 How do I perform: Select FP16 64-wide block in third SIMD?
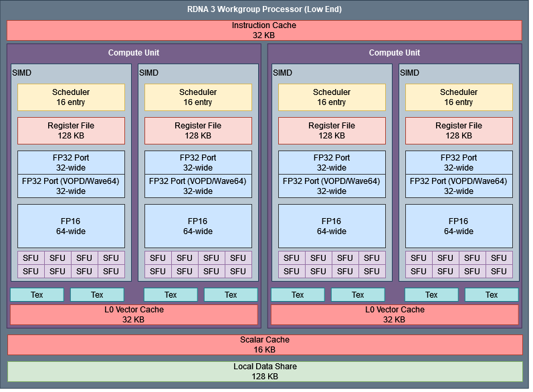(x=332, y=226)
